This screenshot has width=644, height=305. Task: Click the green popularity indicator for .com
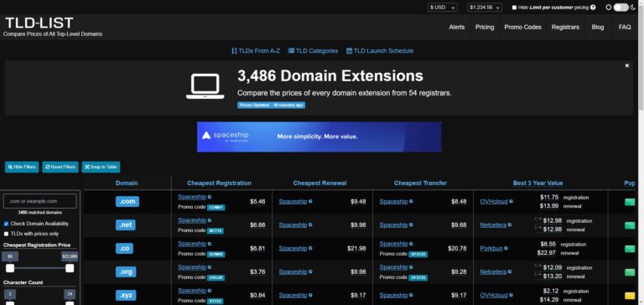pos(630,202)
